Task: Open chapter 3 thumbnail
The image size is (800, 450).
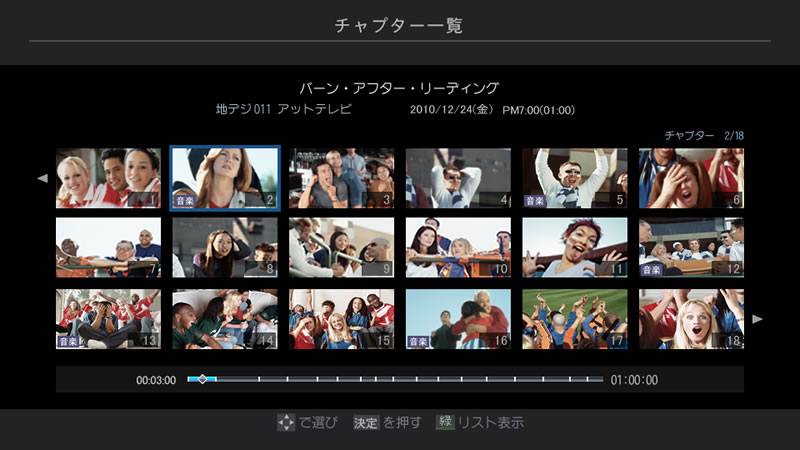Action: pyautogui.click(x=341, y=178)
